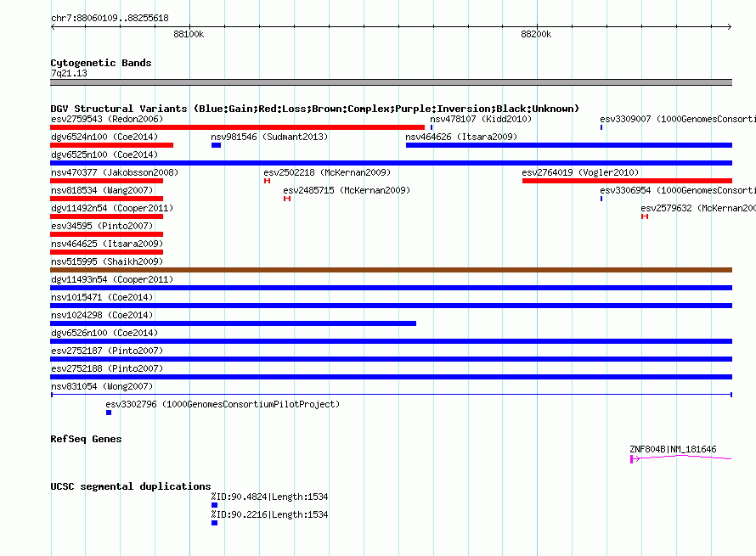Screen dimensions: 756x556
Task: Click the esv2579632 small red marker
Action: (x=645, y=216)
